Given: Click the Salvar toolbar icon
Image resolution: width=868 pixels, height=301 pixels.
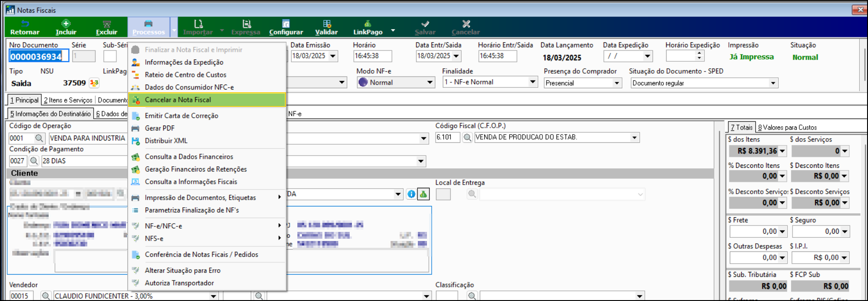Looking at the screenshot, I should pyautogui.click(x=425, y=27).
